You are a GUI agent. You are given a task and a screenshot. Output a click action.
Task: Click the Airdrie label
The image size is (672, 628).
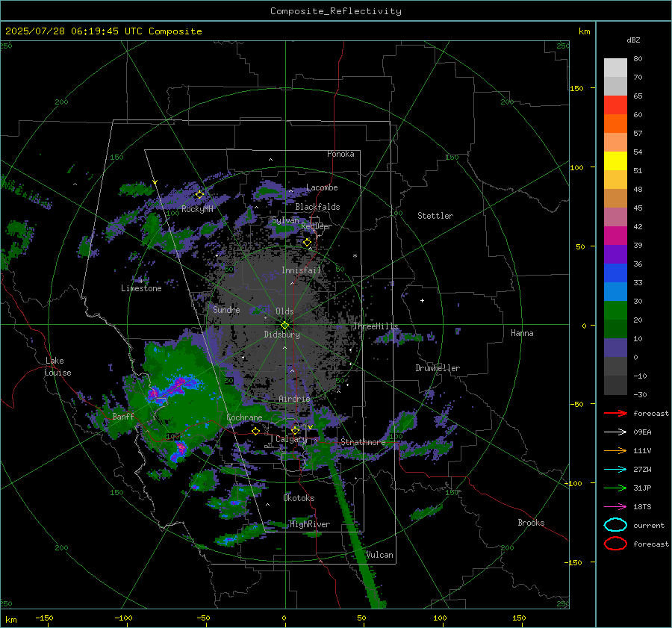click(294, 399)
